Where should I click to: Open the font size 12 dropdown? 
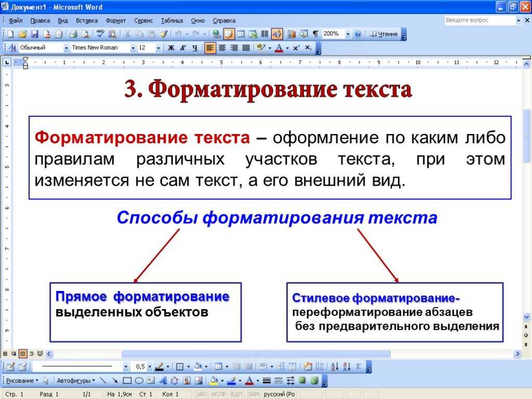tap(158, 48)
